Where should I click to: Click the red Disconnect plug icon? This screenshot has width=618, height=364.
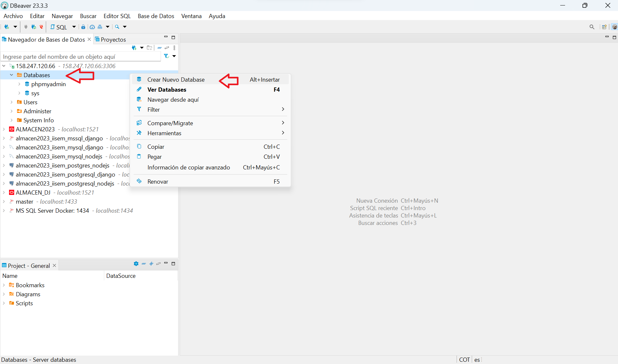tap(41, 27)
